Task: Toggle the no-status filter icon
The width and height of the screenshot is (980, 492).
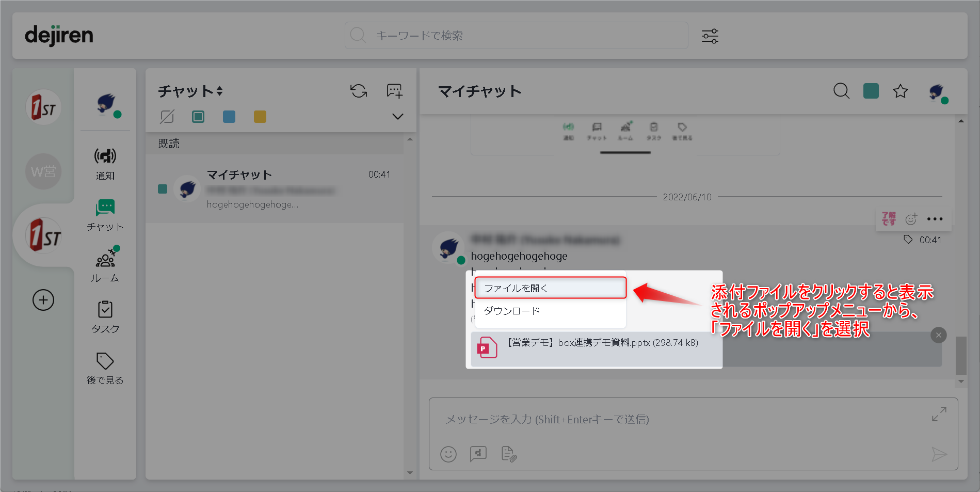Action: (167, 117)
